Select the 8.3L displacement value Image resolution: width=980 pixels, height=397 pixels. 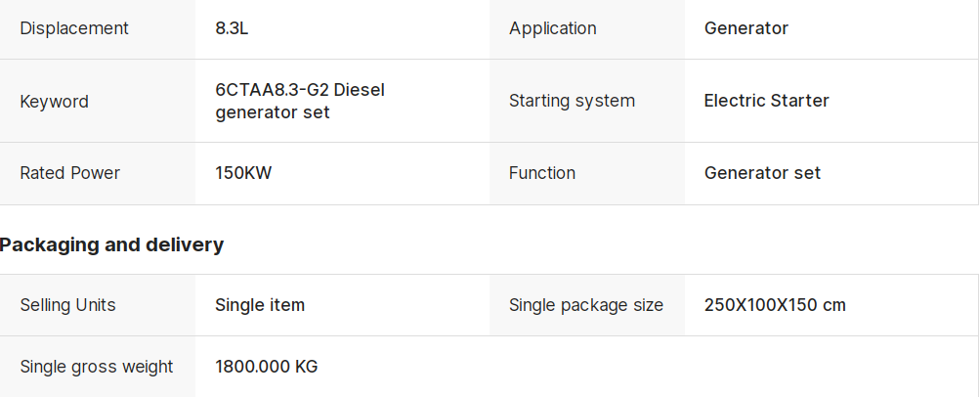[232, 28]
